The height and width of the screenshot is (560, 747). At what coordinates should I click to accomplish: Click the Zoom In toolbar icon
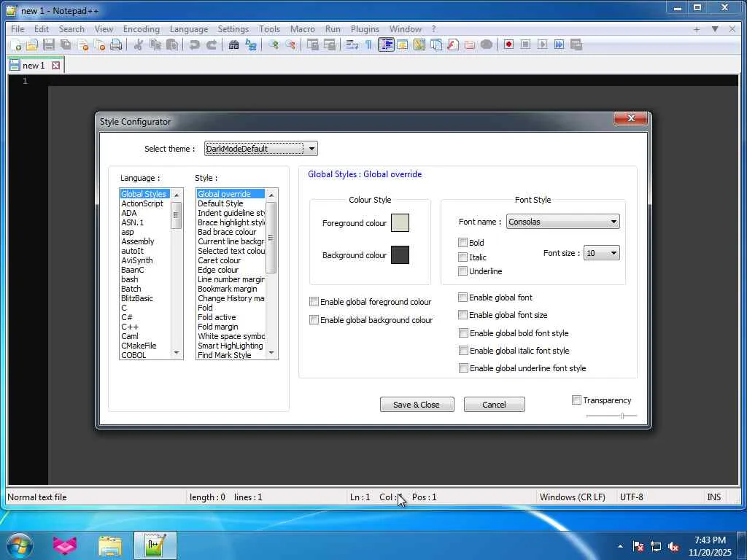(274, 44)
